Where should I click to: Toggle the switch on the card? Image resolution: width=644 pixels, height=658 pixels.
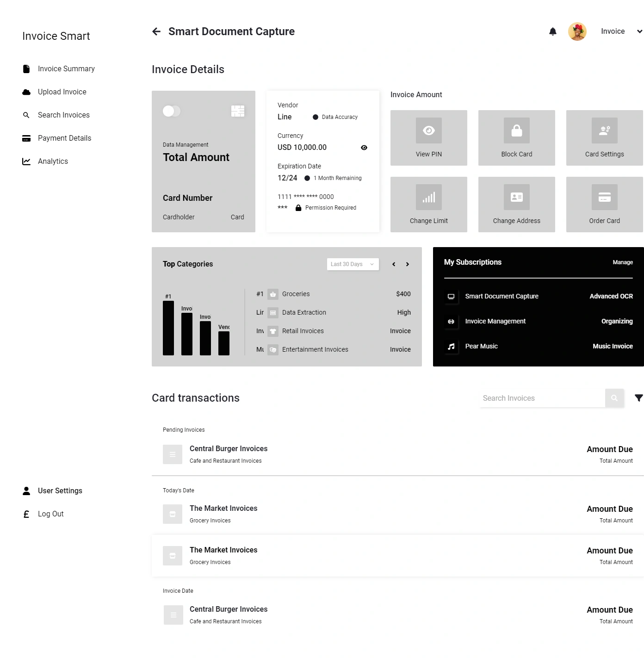coord(171,111)
